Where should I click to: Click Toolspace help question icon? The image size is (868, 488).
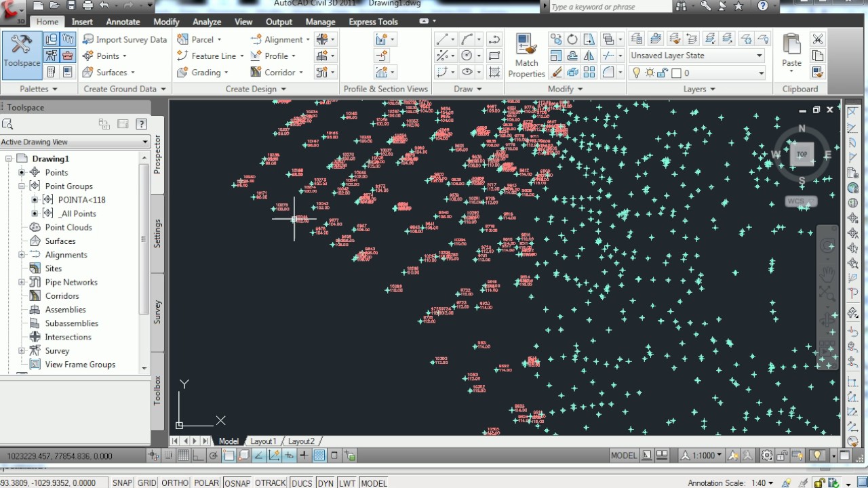coord(141,124)
